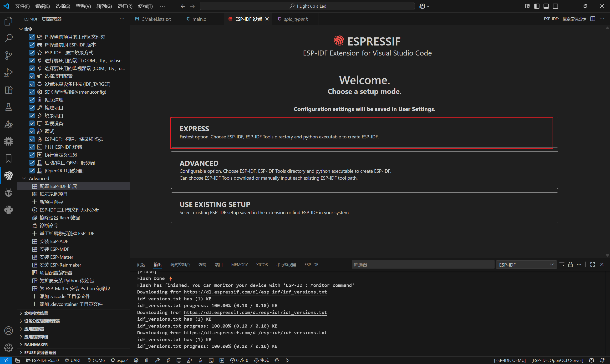Open the Run and Debug view

(9, 73)
